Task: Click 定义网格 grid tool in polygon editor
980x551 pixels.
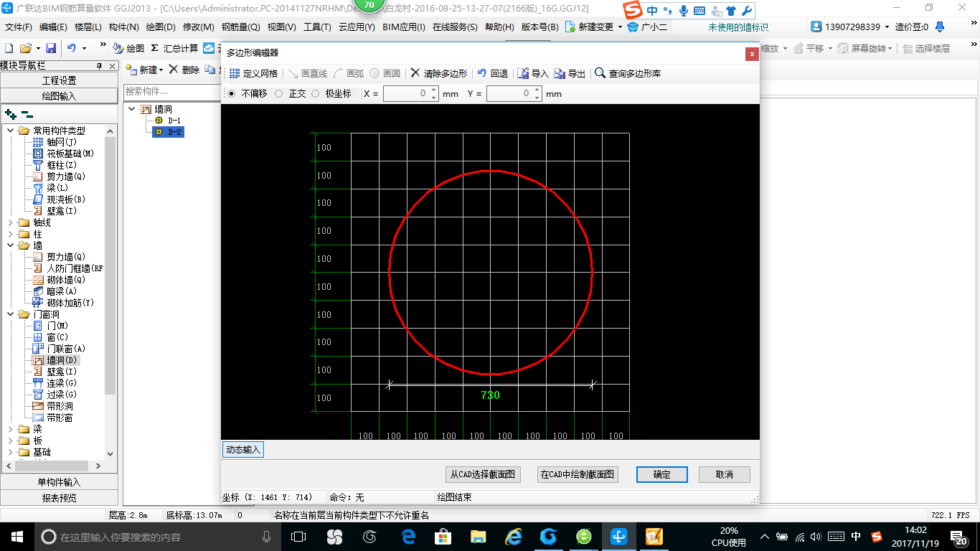Action: click(x=254, y=73)
